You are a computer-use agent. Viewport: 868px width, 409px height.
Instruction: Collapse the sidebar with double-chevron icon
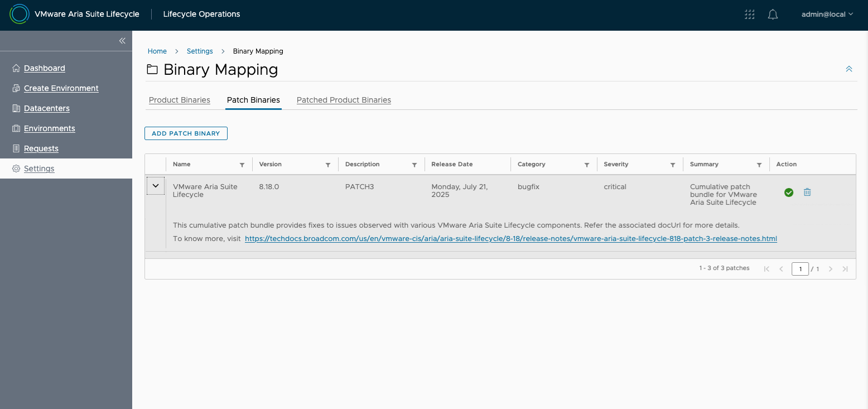[122, 41]
